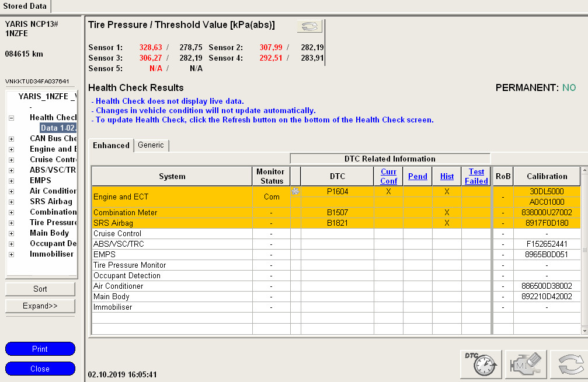Expand the Immobiliser tree node

click(x=12, y=254)
